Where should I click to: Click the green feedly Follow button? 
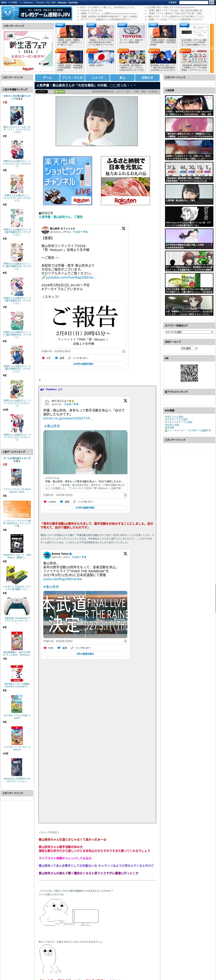pos(60,91)
